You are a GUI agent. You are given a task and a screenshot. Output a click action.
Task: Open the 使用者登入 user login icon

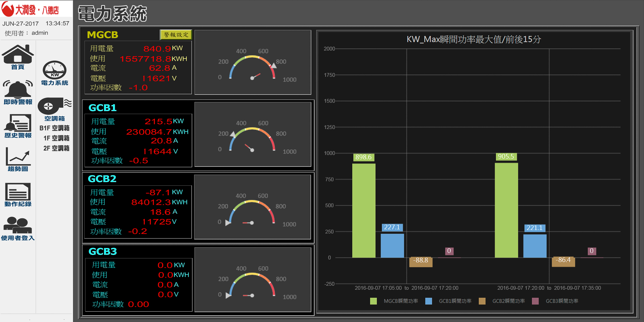[18, 225]
